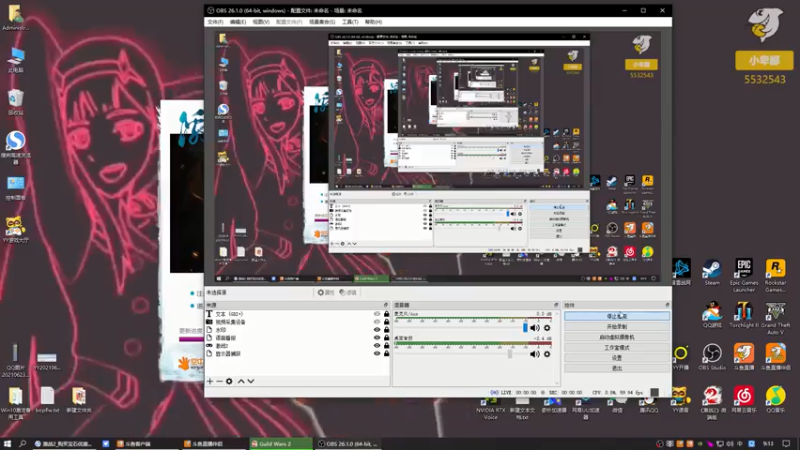The image size is (800, 450).
Task: Pop out the 混音器 mixer dock panel
Action: pyautogui.click(x=556, y=305)
